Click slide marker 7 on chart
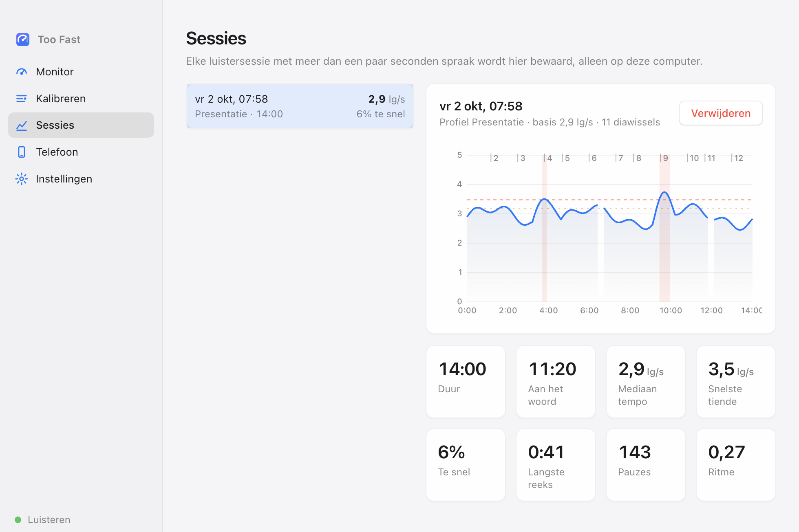Viewport: 799px width, 532px height. click(x=619, y=158)
